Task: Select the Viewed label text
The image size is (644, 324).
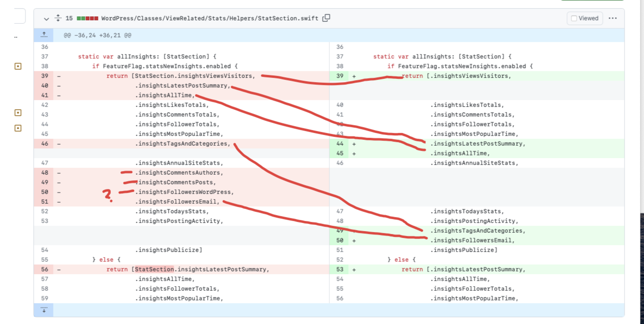Action: [588, 18]
